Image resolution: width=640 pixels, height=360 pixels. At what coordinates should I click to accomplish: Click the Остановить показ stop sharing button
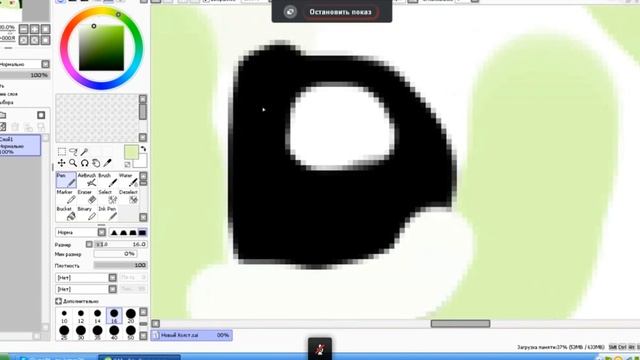pyautogui.click(x=340, y=12)
